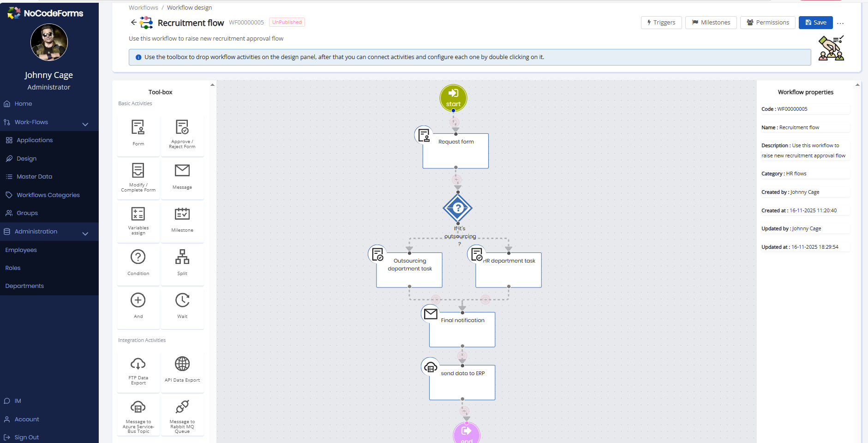This screenshot has width=868, height=443.
Task: Collapse the Administration sidebar section
Action: pyautogui.click(x=85, y=233)
